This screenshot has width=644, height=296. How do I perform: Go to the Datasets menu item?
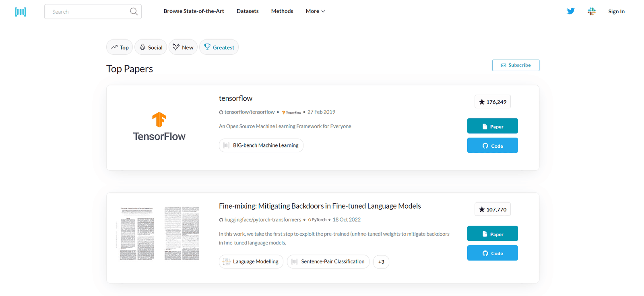pyautogui.click(x=248, y=11)
